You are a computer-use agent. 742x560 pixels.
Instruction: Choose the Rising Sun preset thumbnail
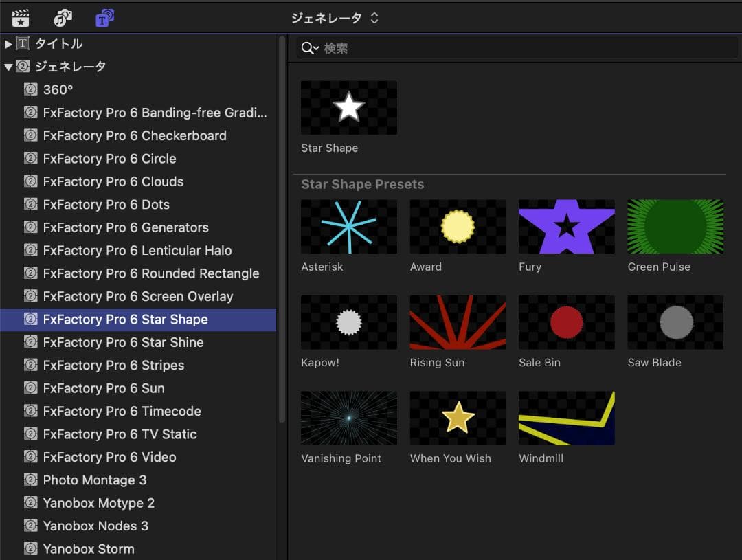click(x=458, y=323)
